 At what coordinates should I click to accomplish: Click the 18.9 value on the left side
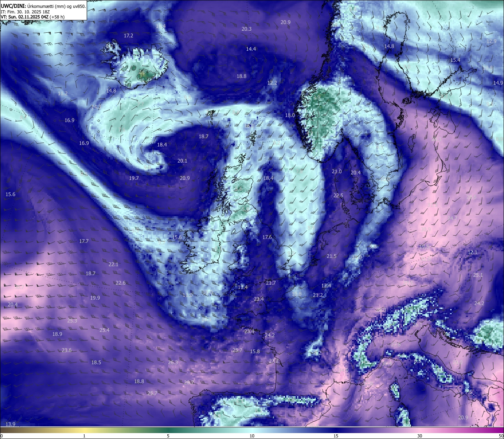(x=57, y=334)
